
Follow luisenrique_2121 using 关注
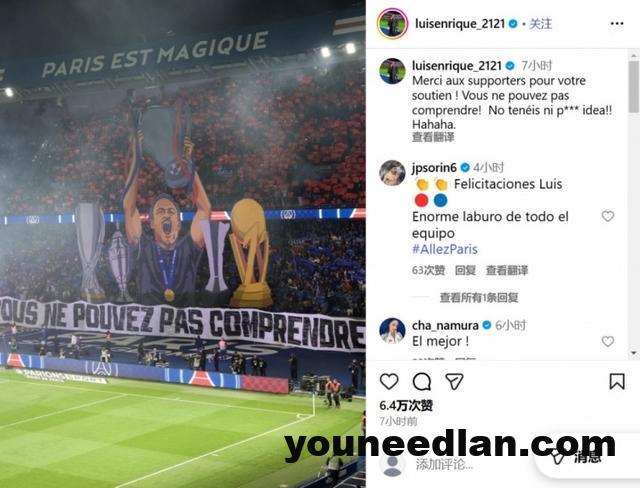540,24
